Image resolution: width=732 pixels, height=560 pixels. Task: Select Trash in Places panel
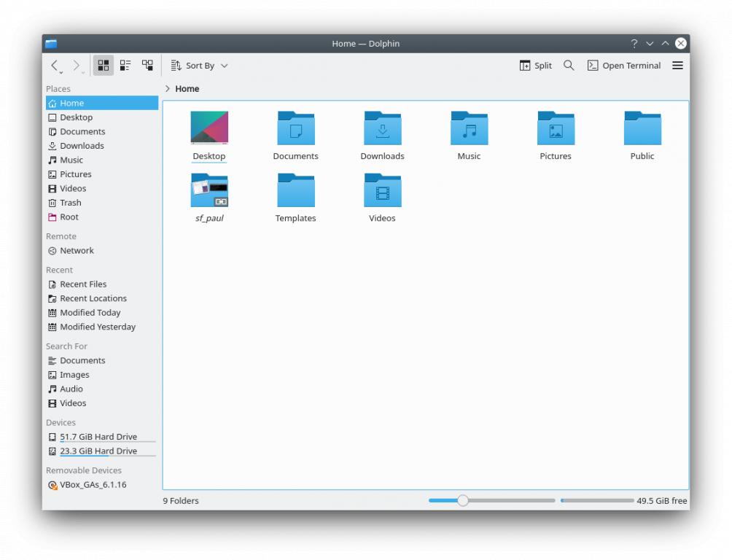click(70, 203)
